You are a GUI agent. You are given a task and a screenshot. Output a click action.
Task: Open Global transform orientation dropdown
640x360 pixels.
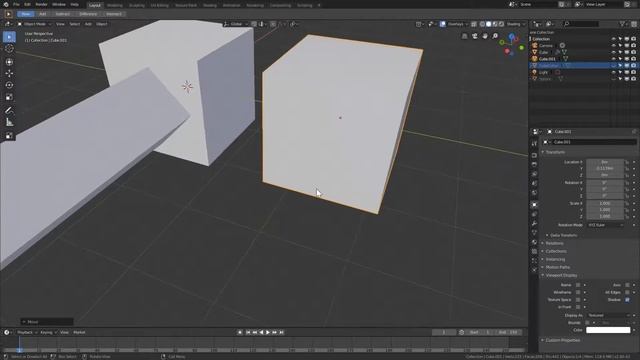pyautogui.click(x=236, y=24)
